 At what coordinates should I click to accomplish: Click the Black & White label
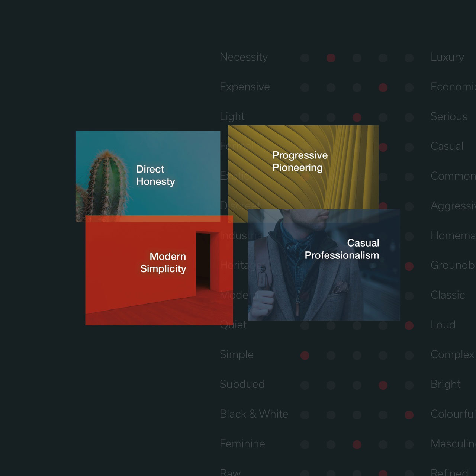[254, 414]
